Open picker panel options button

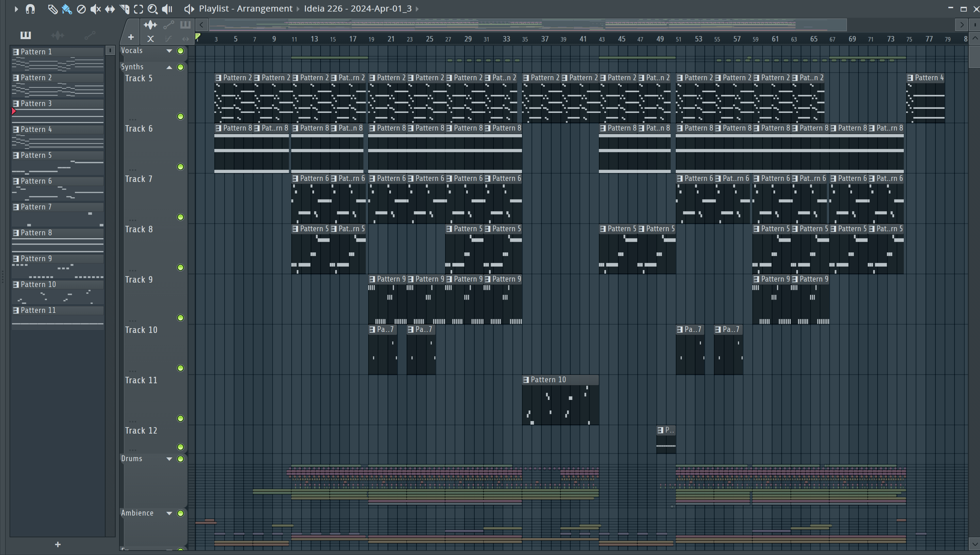pyautogui.click(x=110, y=50)
